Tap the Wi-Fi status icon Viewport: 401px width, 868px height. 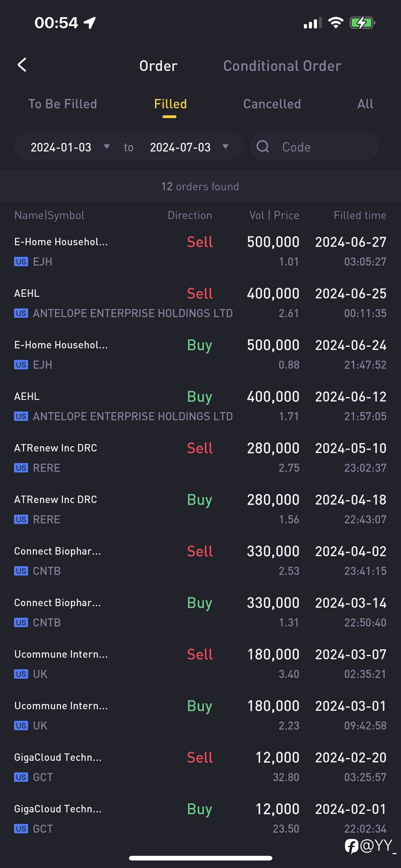335,22
